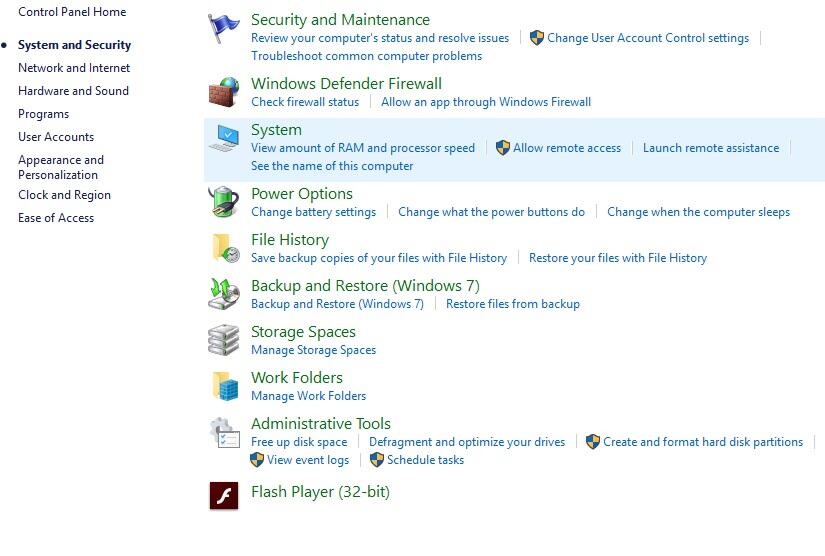The height and width of the screenshot is (556, 825).
Task: Click View event logs link
Action: (308, 460)
